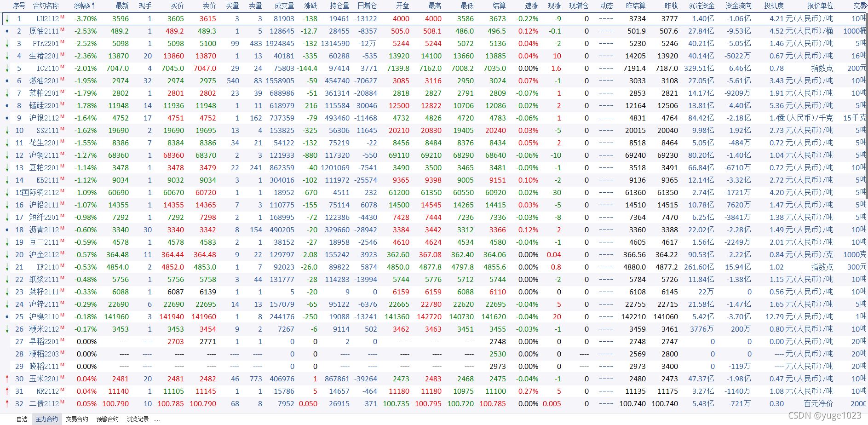Click the M marker beside 玉米2201

pos(62,377)
